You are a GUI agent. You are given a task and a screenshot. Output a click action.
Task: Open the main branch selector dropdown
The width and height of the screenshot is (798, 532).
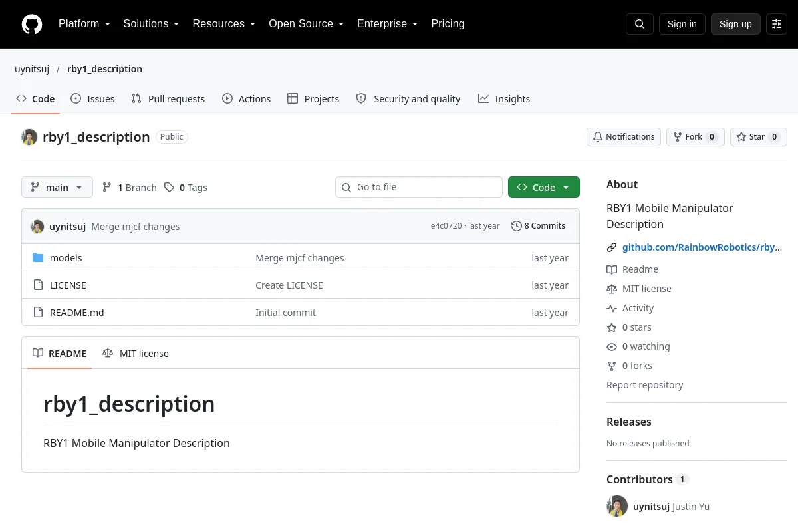click(x=57, y=188)
